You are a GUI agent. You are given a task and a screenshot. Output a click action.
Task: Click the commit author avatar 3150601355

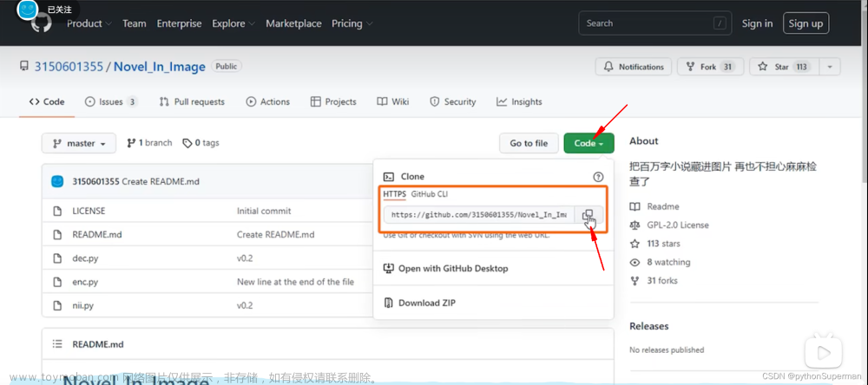click(x=57, y=181)
